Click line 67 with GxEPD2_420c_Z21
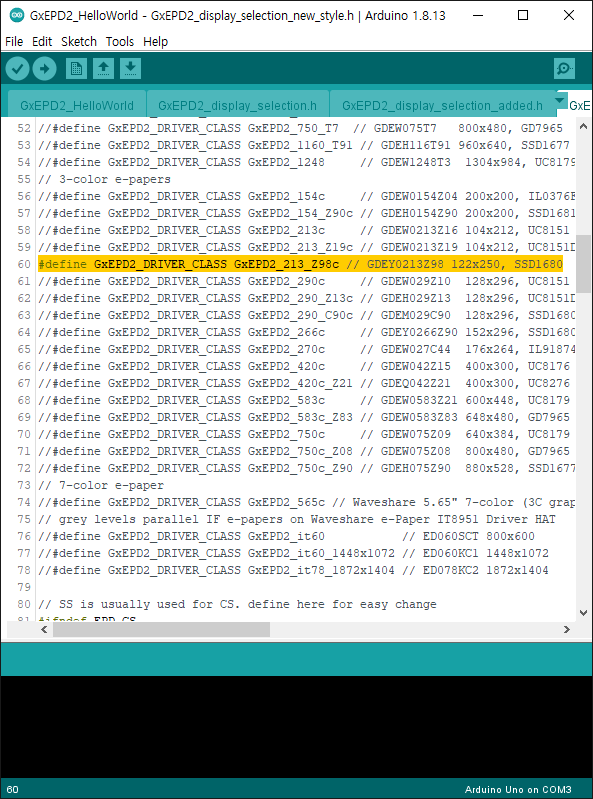This screenshot has width=593, height=799. coord(304,383)
